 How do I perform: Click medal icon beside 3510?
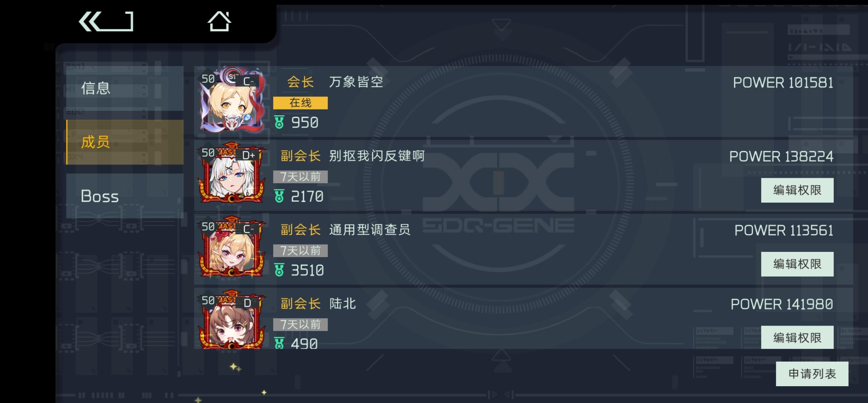[x=279, y=270]
